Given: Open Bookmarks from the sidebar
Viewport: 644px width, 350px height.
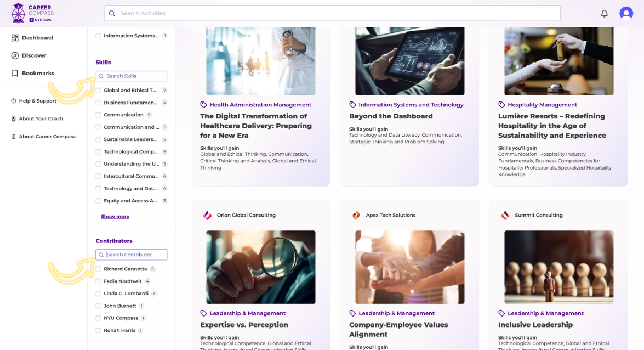Looking at the screenshot, I should click(37, 73).
